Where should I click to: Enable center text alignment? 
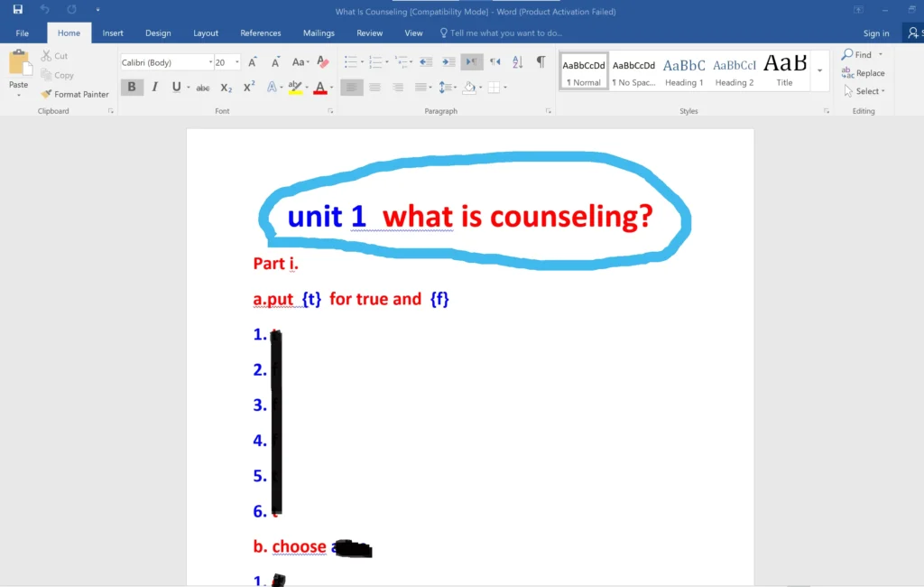click(374, 87)
